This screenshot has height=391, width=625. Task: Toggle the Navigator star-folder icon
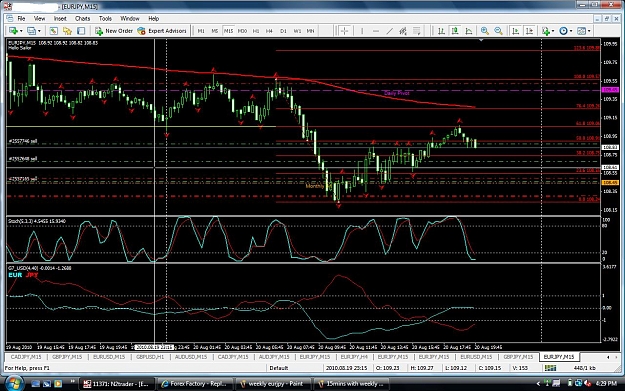tap(67, 31)
